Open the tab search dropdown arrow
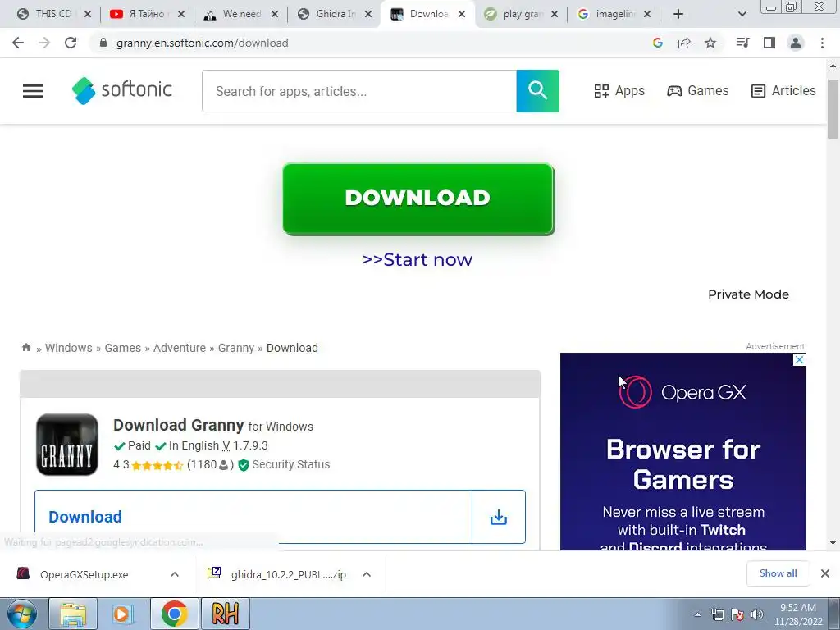Viewport: 840px width, 630px height. pyautogui.click(x=742, y=14)
